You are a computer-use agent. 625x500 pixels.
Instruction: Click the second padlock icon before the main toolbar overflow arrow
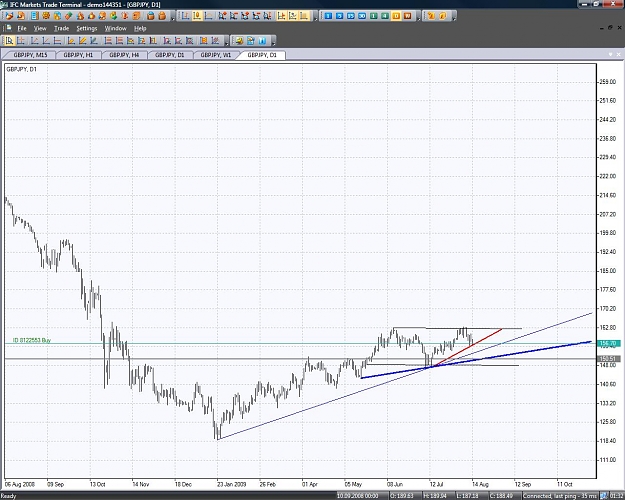[x=162, y=16]
